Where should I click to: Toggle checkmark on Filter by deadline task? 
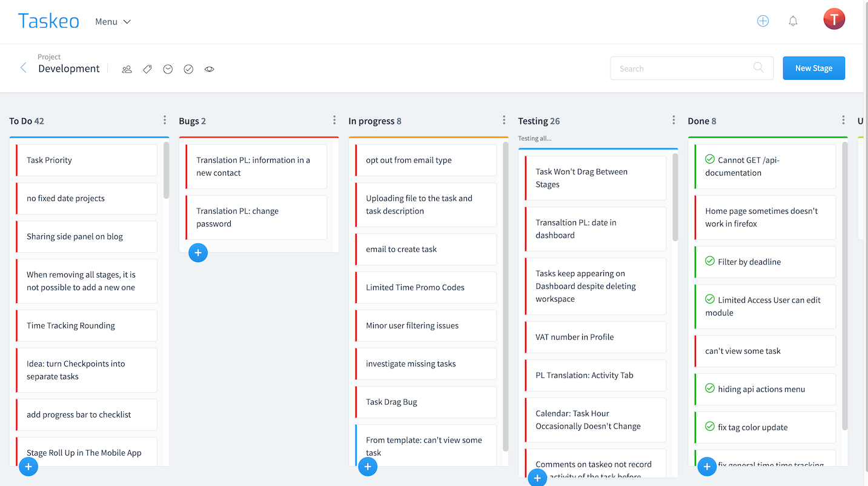710,261
